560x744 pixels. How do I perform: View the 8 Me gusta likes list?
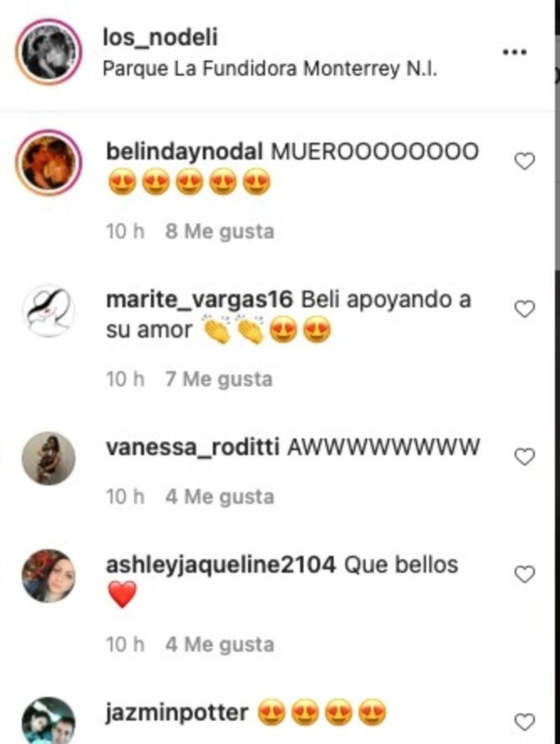tap(220, 232)
